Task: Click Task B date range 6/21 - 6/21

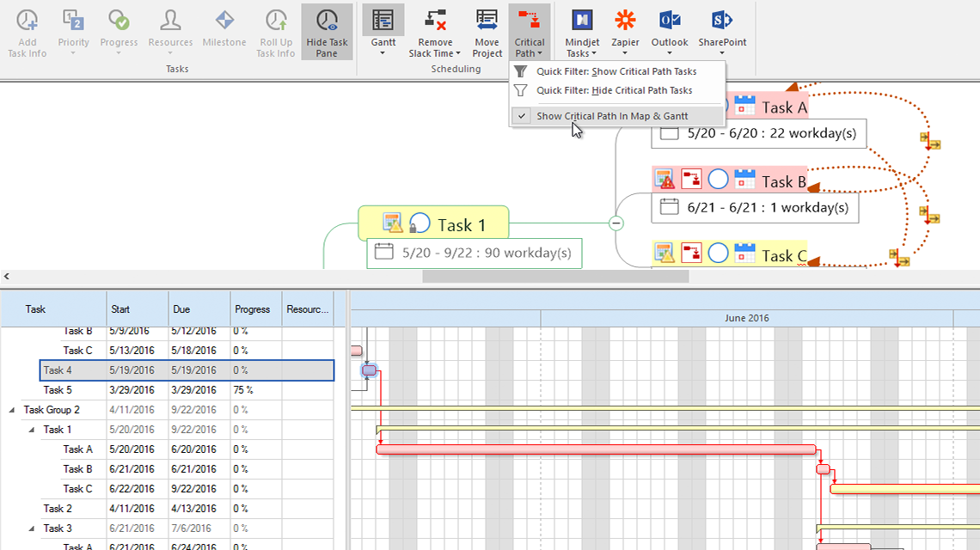Action: tap(755, 207)
